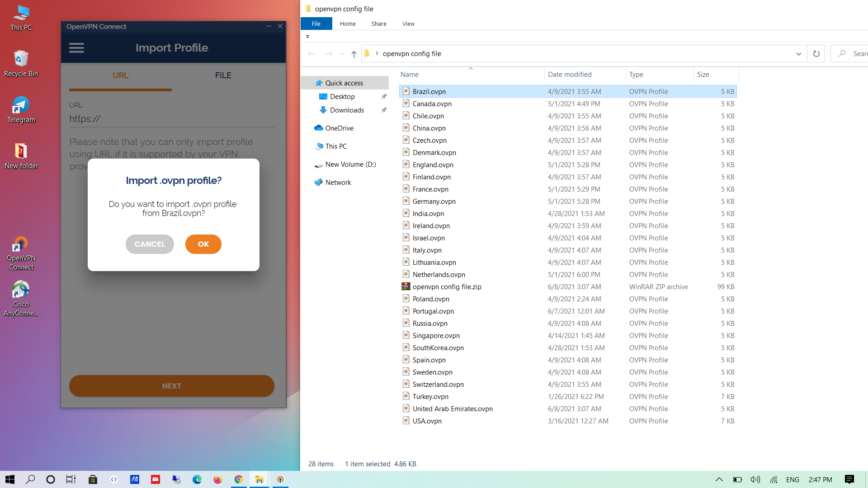Select the Turkey.ovpn file
Screen dimensions: 868x488
click(x=568, y=396)
